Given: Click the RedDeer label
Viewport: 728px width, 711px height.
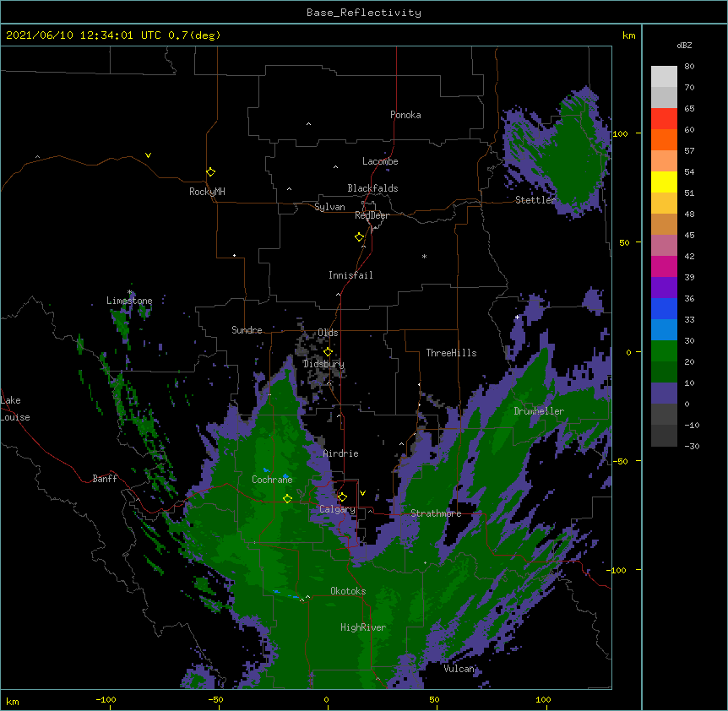Looking at the screenshot, I should coord(372,215).
